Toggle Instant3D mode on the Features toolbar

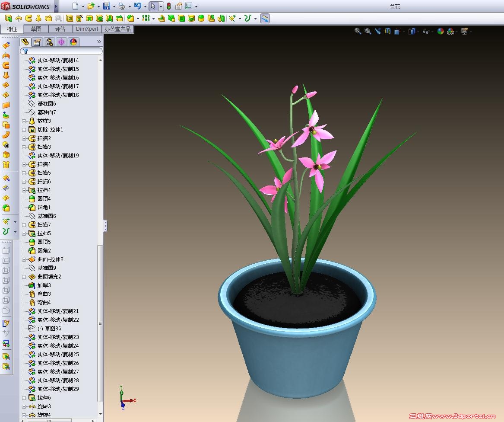(x=265, y=18)
